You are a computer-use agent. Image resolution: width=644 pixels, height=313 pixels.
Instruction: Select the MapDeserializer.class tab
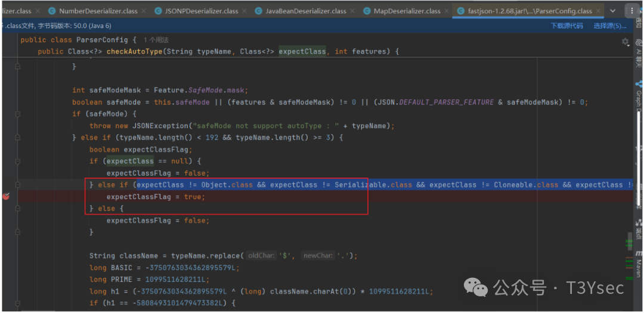click(407, 11)
